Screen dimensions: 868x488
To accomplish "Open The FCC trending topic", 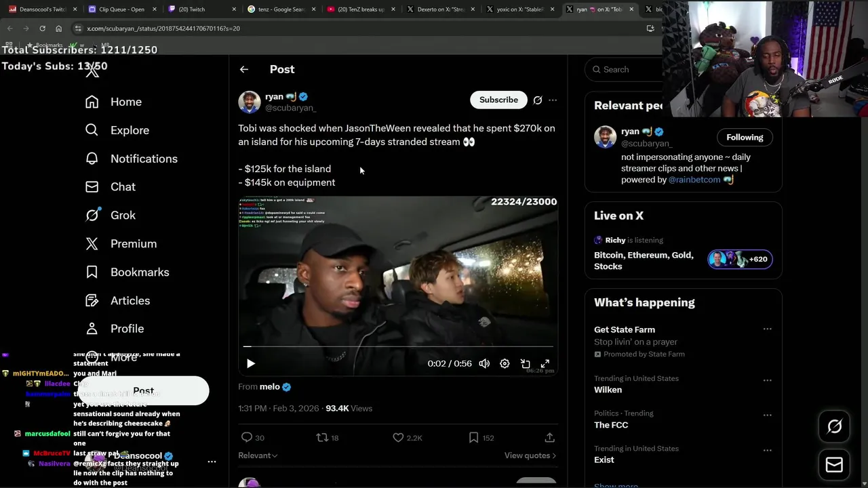I will pyautogui.click(x=611, y=425).
